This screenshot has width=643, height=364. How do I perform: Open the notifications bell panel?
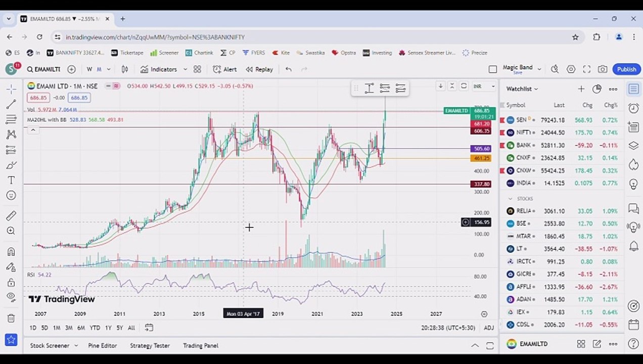click(633, 246)
